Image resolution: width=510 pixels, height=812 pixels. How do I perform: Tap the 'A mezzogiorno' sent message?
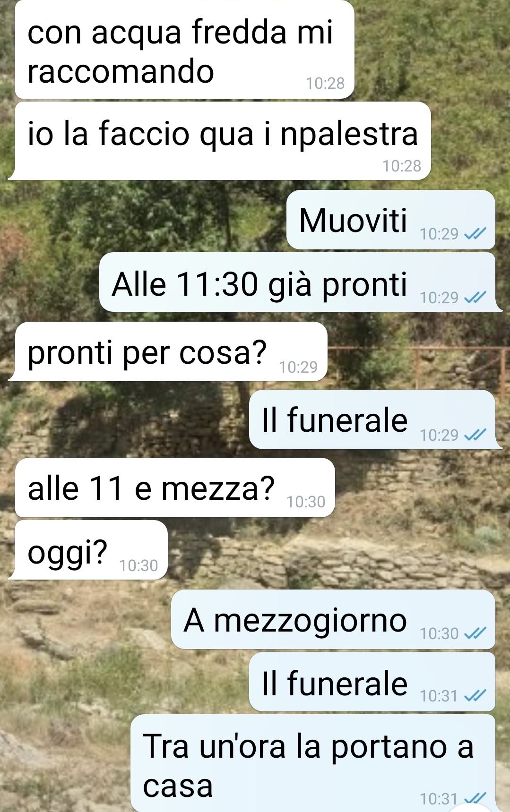click(x=333, y=619)
